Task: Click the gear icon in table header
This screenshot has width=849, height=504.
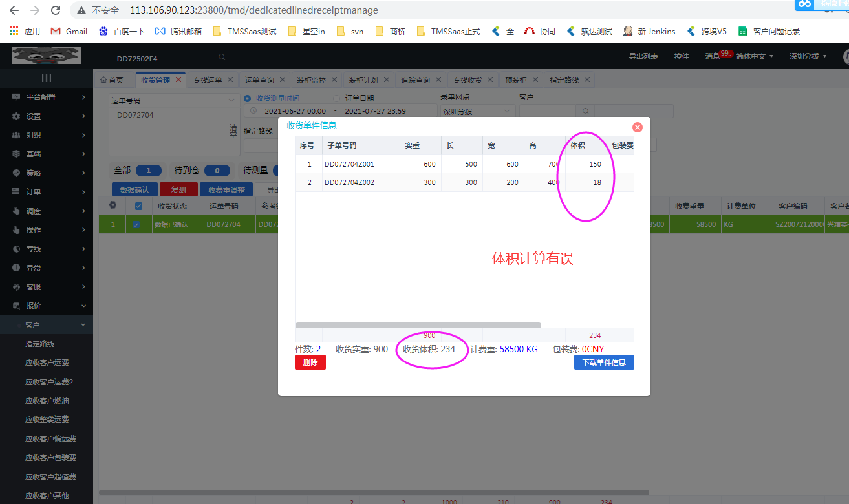Action: click(113, 205)
